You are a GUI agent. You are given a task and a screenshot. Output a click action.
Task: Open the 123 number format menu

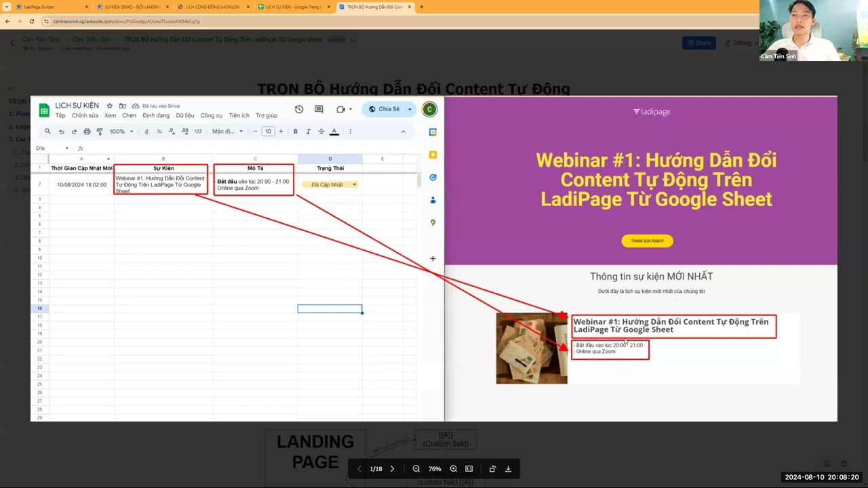[x=198, y=131]
